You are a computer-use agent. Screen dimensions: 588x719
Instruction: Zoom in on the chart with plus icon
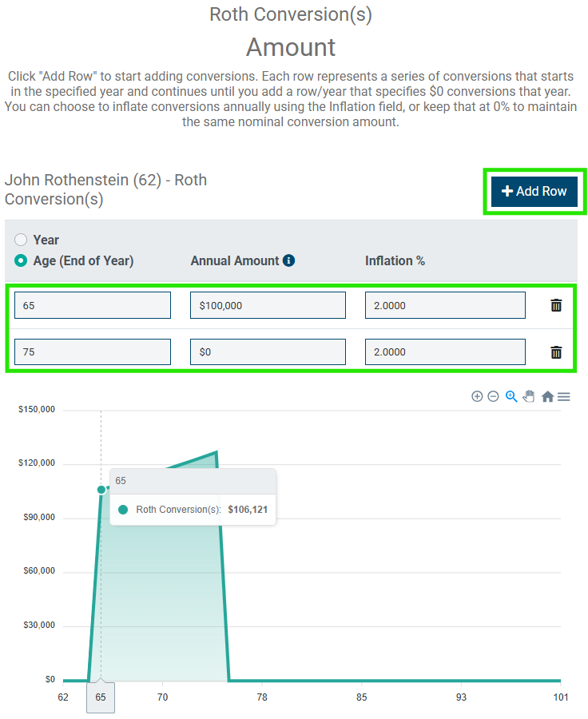click(x=477, y=396)
